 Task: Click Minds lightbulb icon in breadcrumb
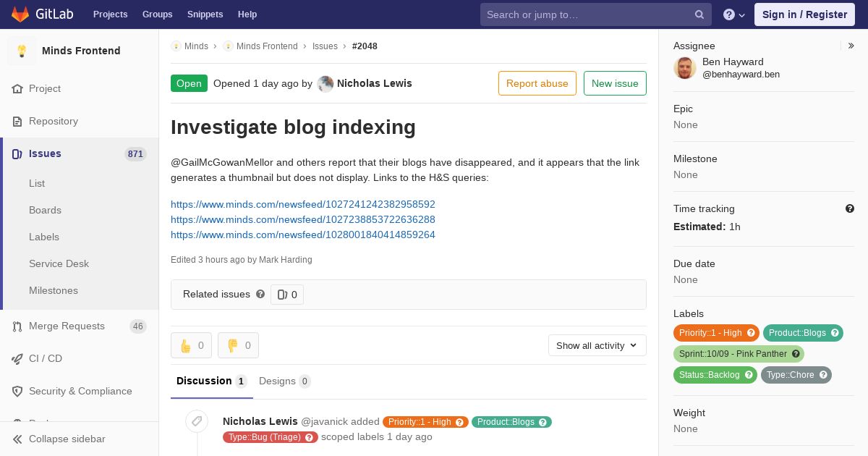pos(176,46)
